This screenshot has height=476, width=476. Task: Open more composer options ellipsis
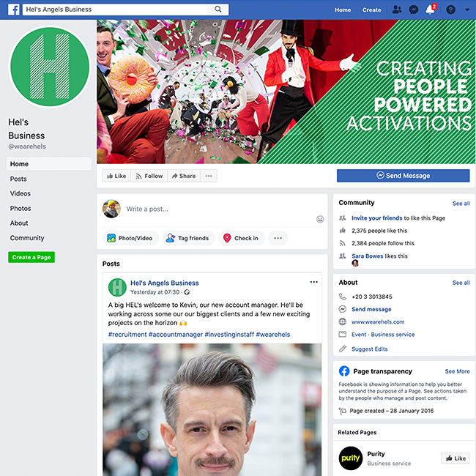pos(278,238)
